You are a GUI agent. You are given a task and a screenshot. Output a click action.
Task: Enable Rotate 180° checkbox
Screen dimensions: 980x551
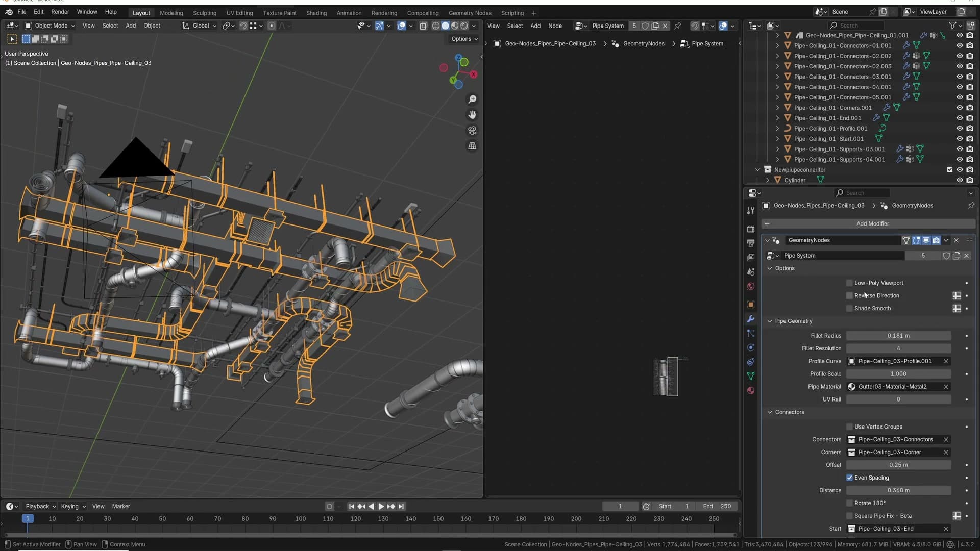coord(849,503)
